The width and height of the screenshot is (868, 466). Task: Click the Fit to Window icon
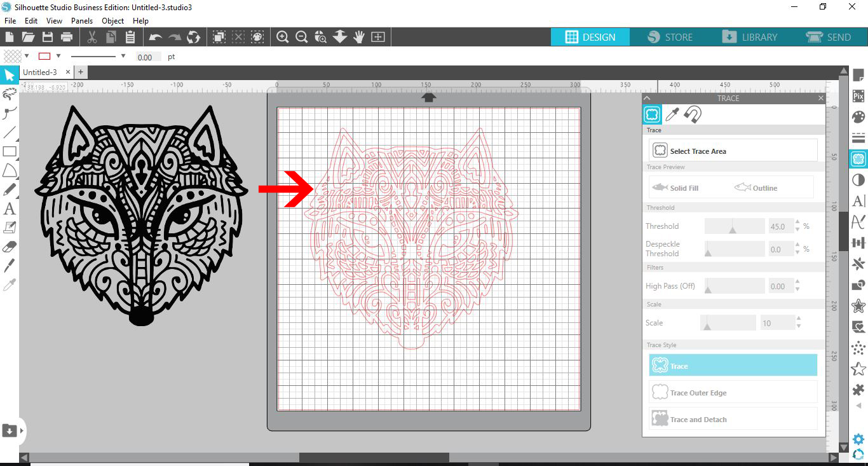[x=378, y=37]
